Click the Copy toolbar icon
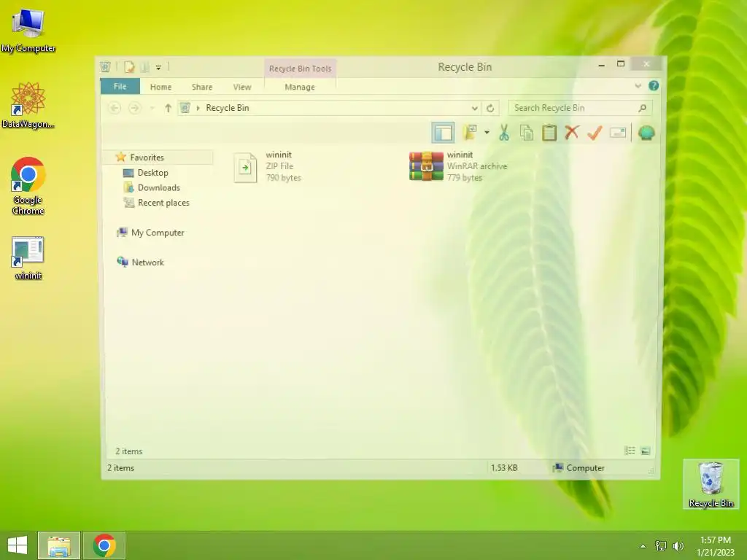 (527, 133)
